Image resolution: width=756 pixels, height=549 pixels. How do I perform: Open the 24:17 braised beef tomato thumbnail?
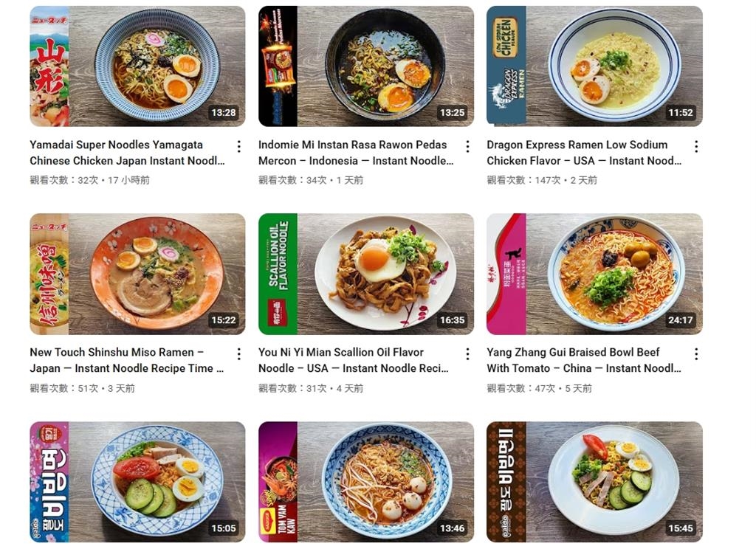click(594, 274)
